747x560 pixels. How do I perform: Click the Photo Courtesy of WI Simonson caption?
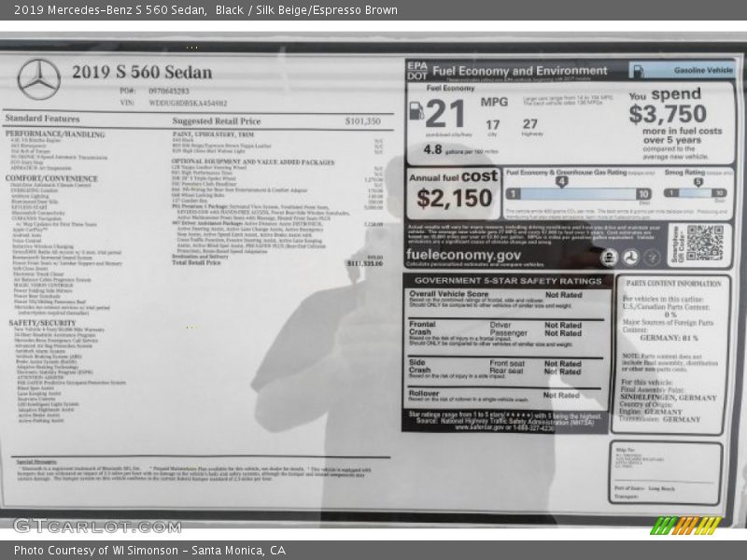[150, 551]
